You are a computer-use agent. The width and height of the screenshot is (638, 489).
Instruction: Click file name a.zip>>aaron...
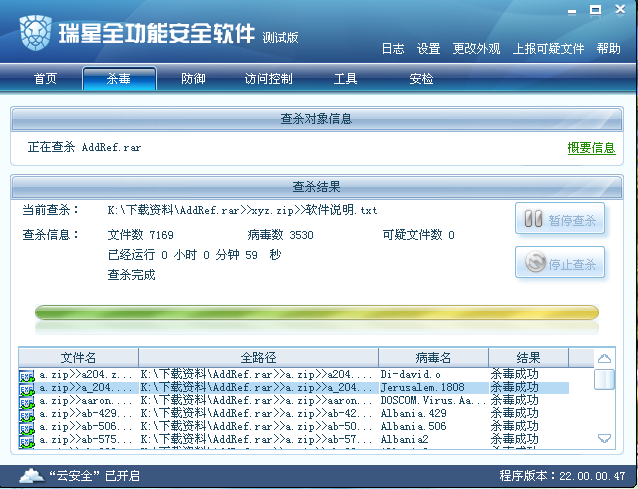85,401
